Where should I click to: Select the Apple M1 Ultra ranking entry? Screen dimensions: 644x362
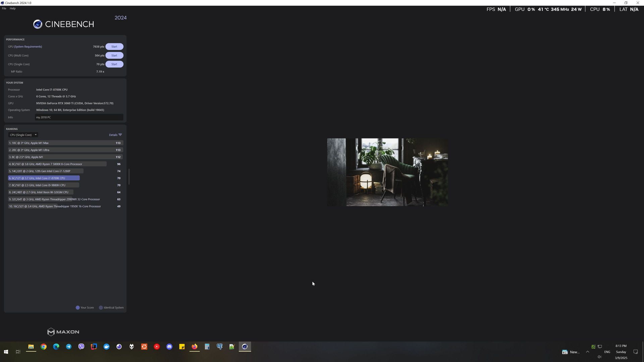point(65,150)
